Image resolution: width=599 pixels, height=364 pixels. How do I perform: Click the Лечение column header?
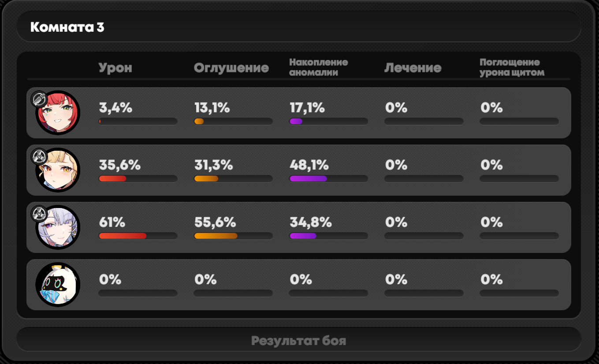(x=413, y=68)
